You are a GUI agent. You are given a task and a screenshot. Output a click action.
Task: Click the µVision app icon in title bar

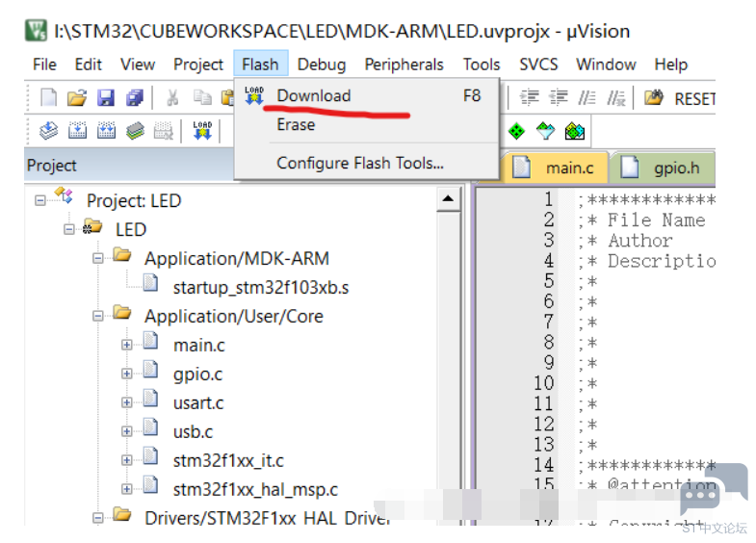point(36,30)
